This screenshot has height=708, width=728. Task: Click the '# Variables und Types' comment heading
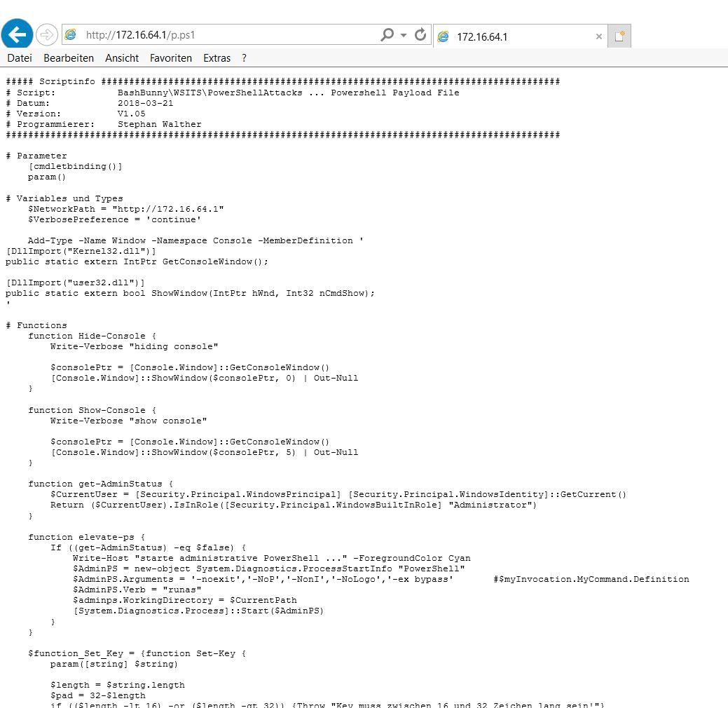pyautogui.click(x=64, y=198)
